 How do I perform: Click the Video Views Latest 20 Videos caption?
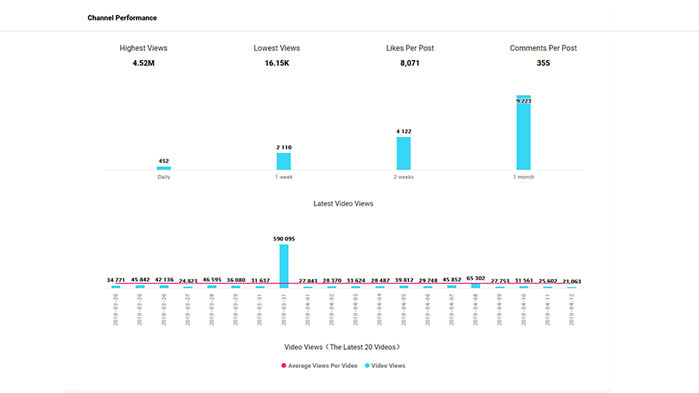point(342,347)
